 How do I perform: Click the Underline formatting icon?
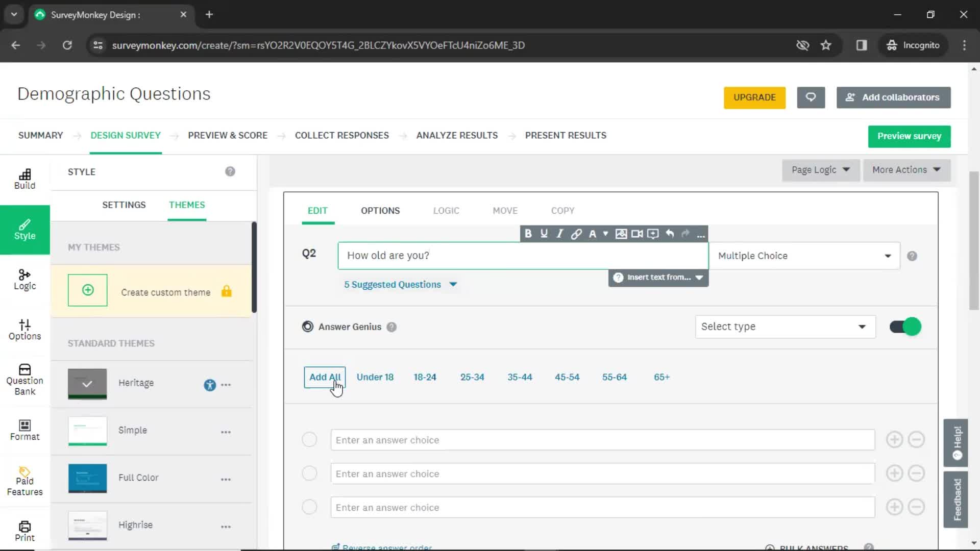(x=544, y=234)
